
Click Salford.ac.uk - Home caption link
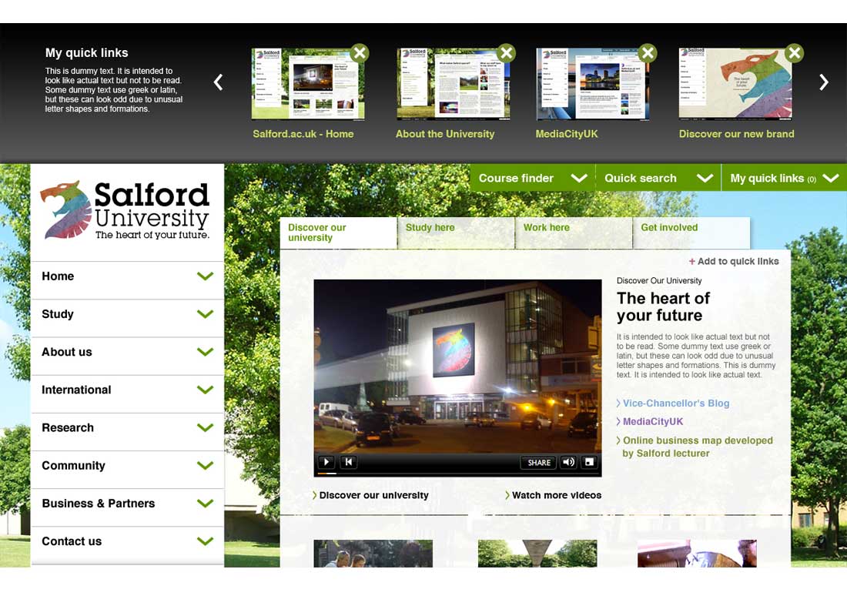pyautogui.click(x=303, y=134)
